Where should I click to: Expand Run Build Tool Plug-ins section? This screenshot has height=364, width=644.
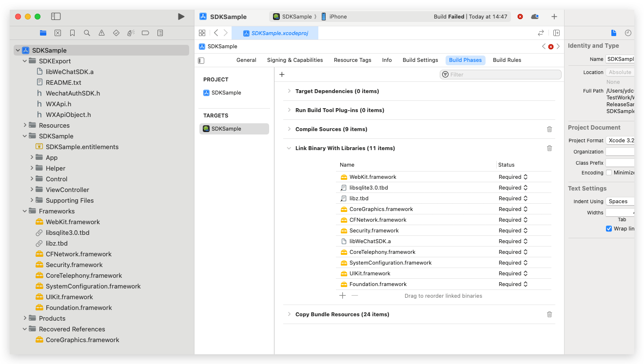pos(289,110)
